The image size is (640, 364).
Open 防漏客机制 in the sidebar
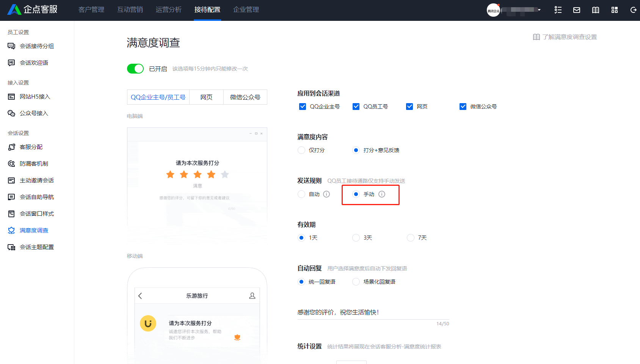click(x=34, y=164)
